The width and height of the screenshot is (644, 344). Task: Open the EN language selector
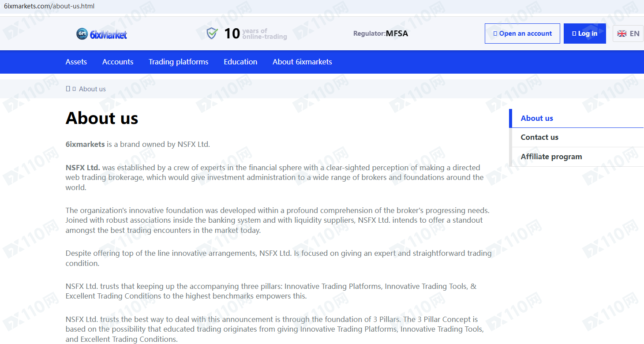pyautogui.click(x=628, y=34)
